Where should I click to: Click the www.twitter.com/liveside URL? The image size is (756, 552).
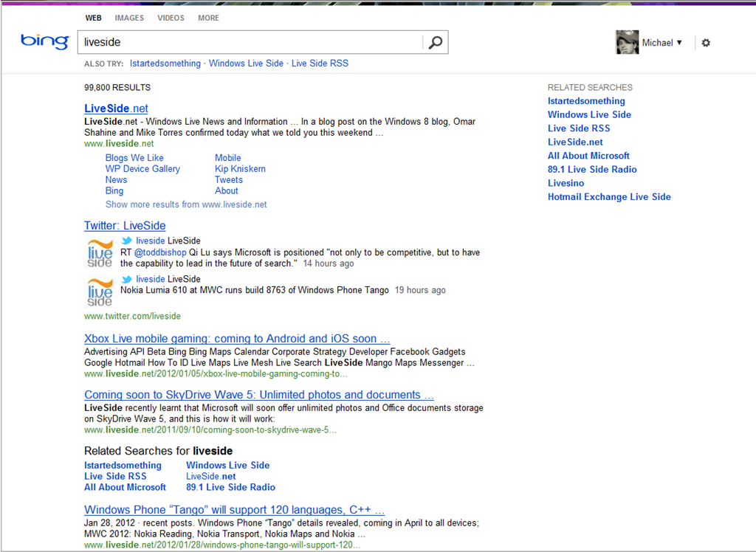coord(133,317)
